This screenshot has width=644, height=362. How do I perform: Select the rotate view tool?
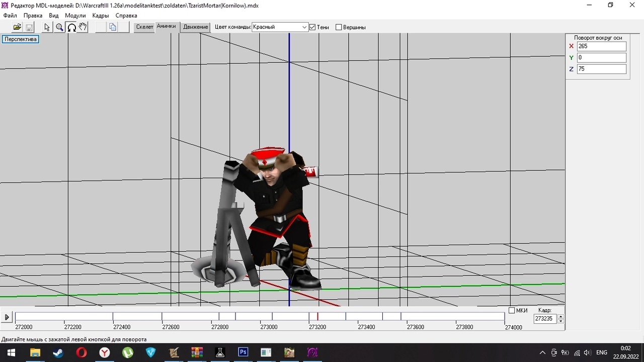71,27
